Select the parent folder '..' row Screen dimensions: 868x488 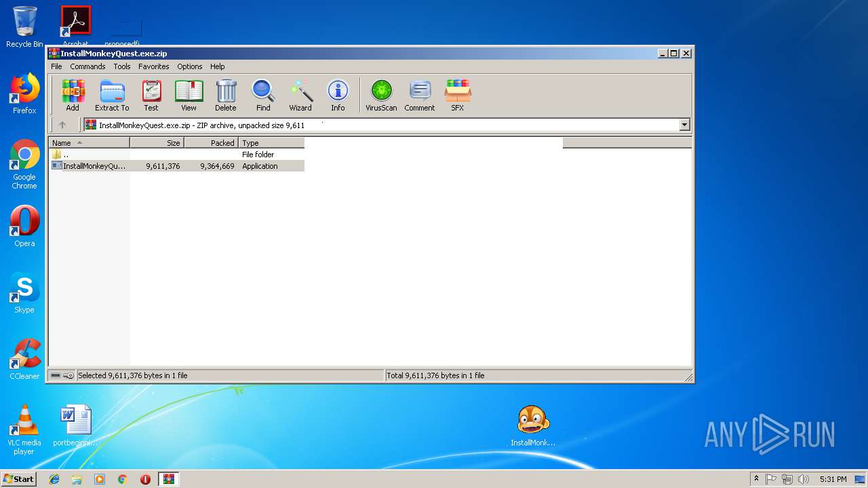click(177, 155)
